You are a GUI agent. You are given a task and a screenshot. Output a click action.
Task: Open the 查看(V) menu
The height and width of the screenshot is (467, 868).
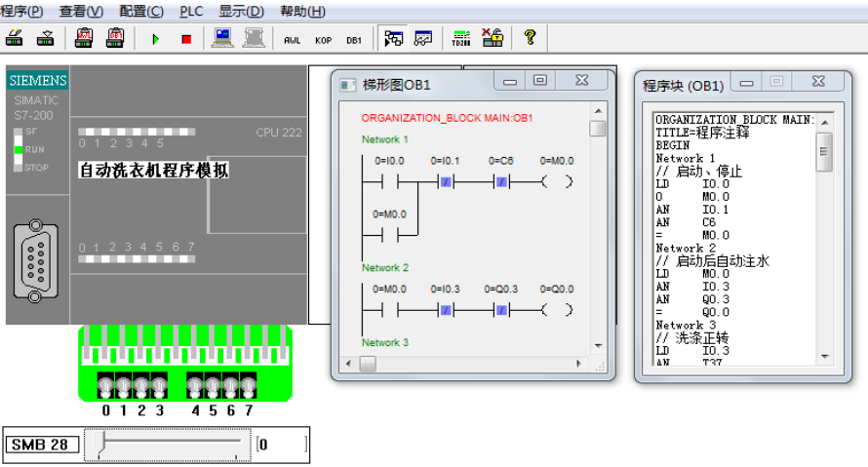pyautogui.click(x=81, y=11)
